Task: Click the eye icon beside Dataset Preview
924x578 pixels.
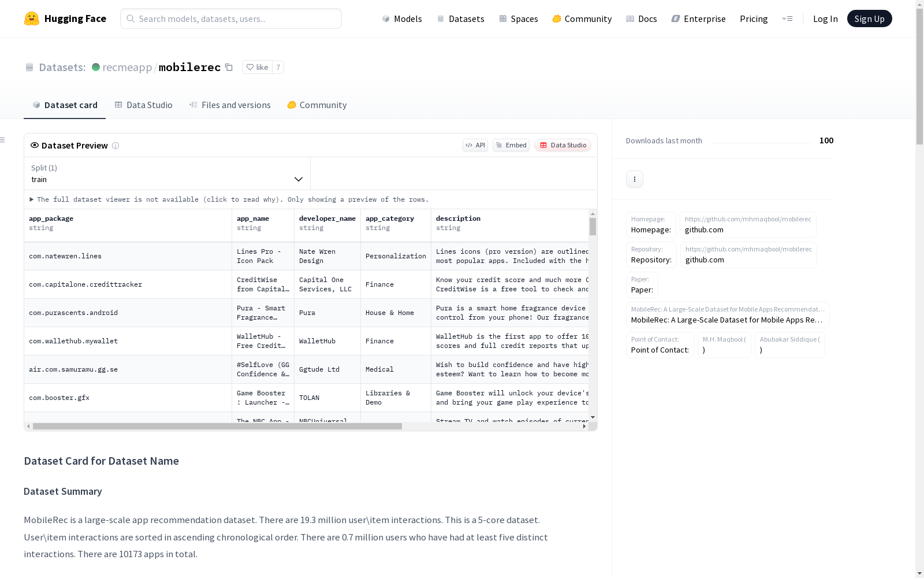Action: (35, 145)
